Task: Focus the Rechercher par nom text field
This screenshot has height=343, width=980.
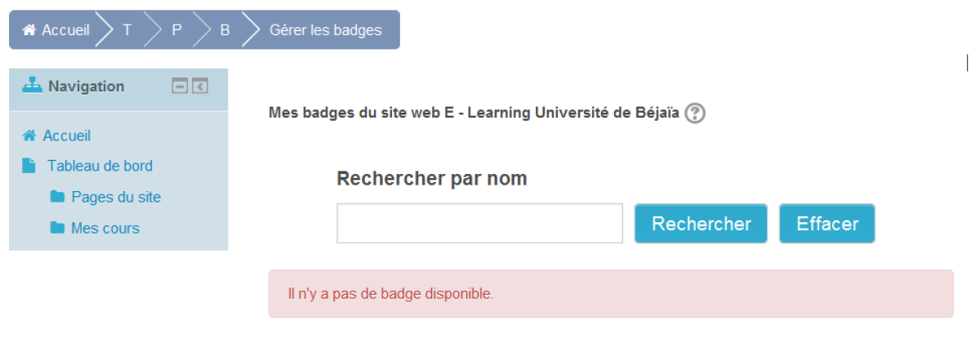Action: point(479,223)
